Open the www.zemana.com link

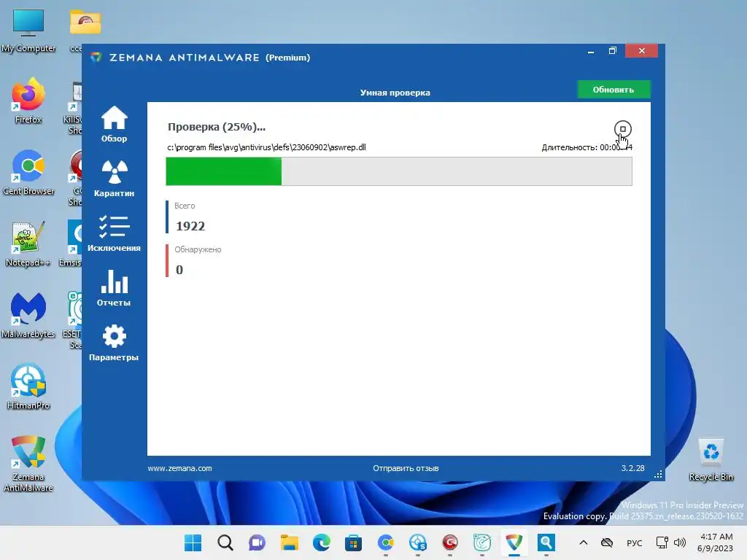179,468
